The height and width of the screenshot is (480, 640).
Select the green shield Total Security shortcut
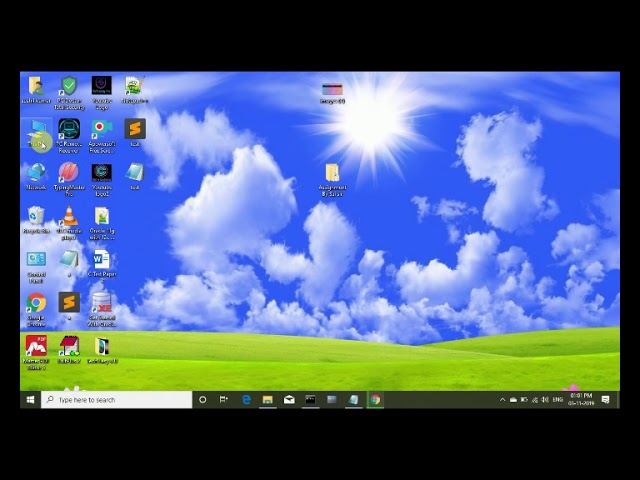[x=69, y=93]
